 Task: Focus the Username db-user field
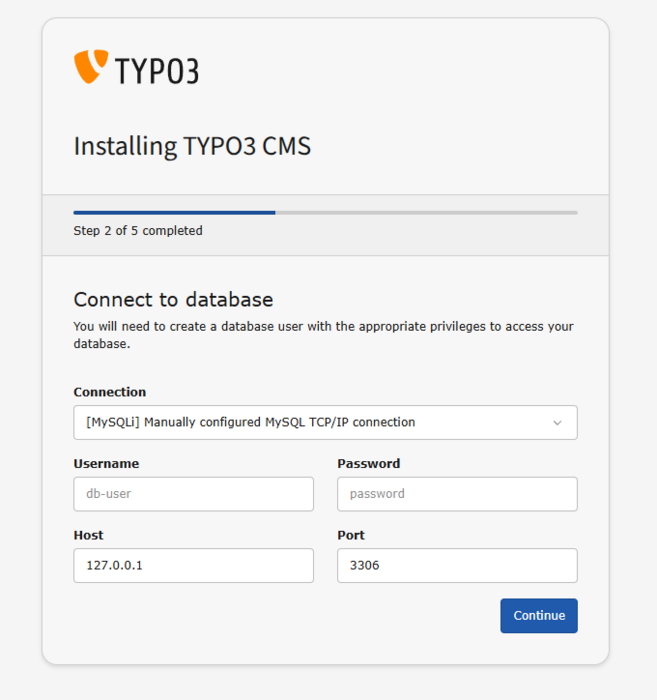(194, 494)
